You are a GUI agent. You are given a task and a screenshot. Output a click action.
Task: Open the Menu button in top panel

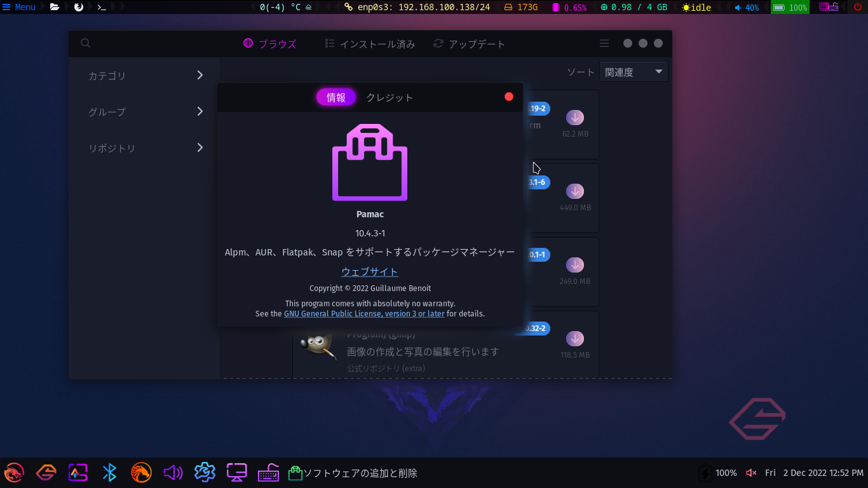[x=19, y=7]
